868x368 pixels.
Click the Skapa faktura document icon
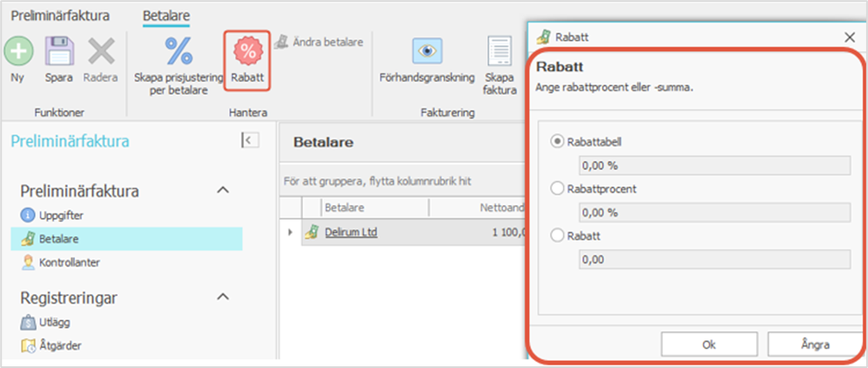[499, 52]
